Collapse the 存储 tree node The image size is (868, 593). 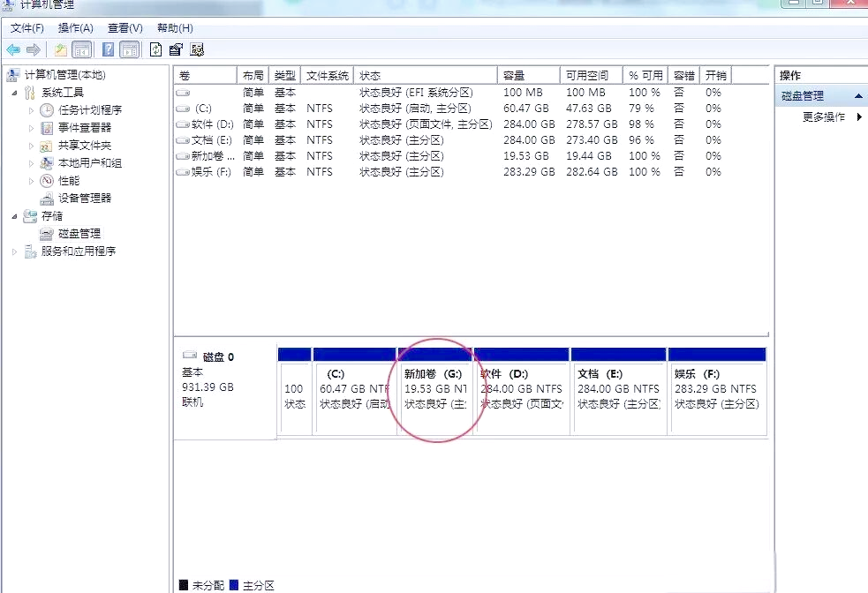point(14,216)
